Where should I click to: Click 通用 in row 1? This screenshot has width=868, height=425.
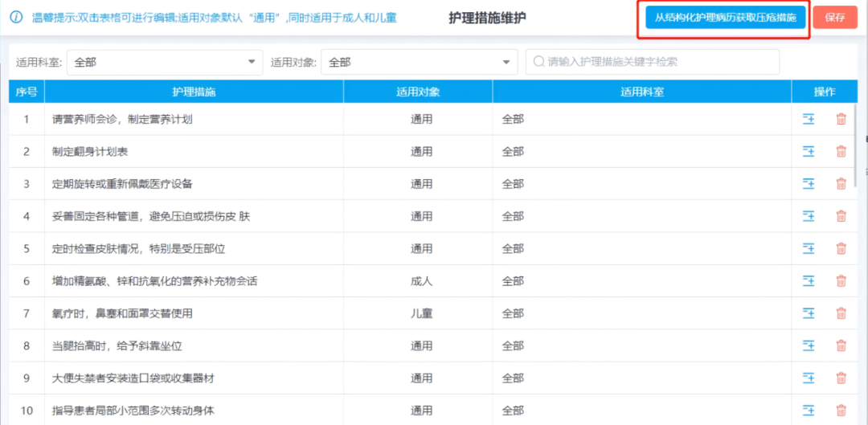point(421,119)
